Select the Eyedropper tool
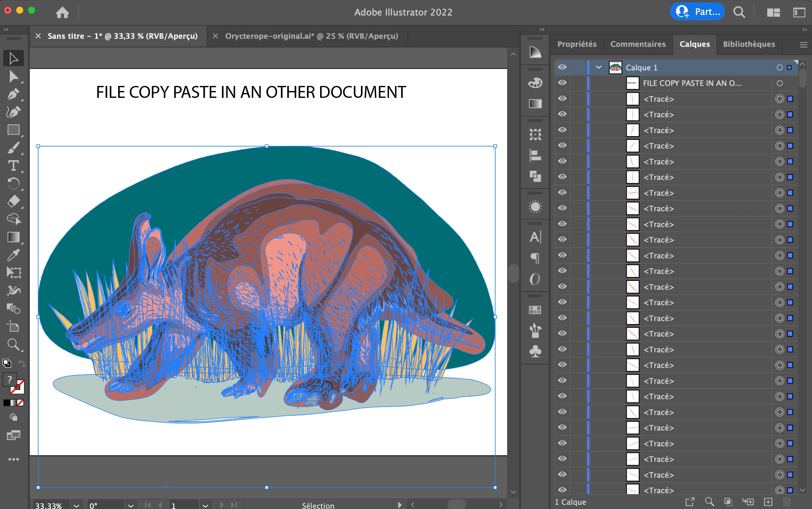The width and height of the screenshot is (812, 509). click(13, 255)
